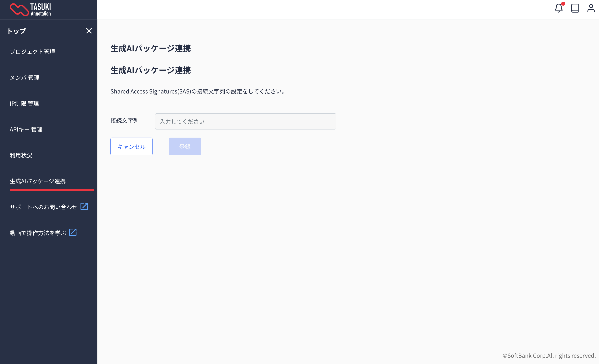Click the manual book icon
The height and width of the screenshot is (364, 599).
point(575,8)
